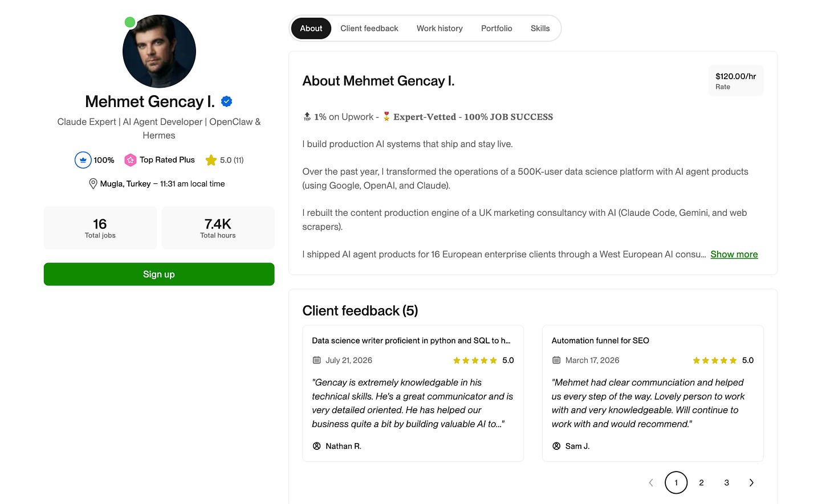This screenshot has height=504, width=830.
Task: Jump to feedback page 2
Action: 701,483
